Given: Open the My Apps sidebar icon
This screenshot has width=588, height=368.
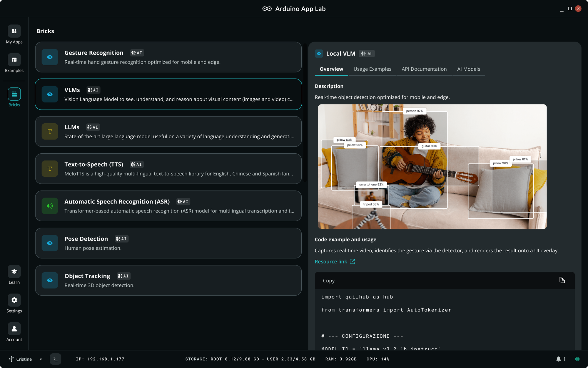Looking at the screenshot, I should pyautogui.click(x=14, y=31).
